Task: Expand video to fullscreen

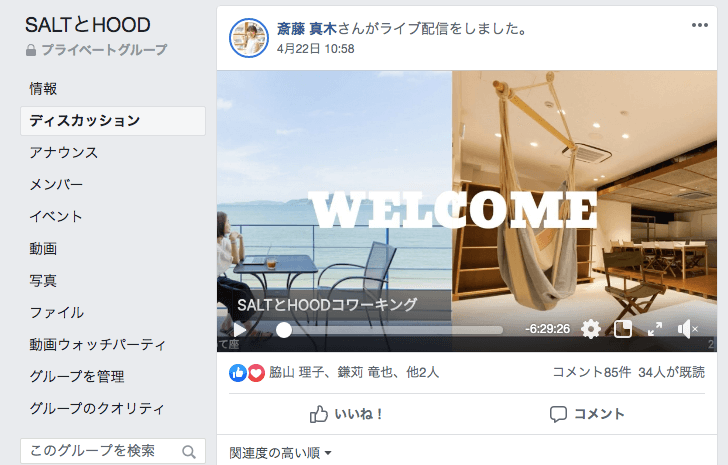Action: tap(655, 329)
